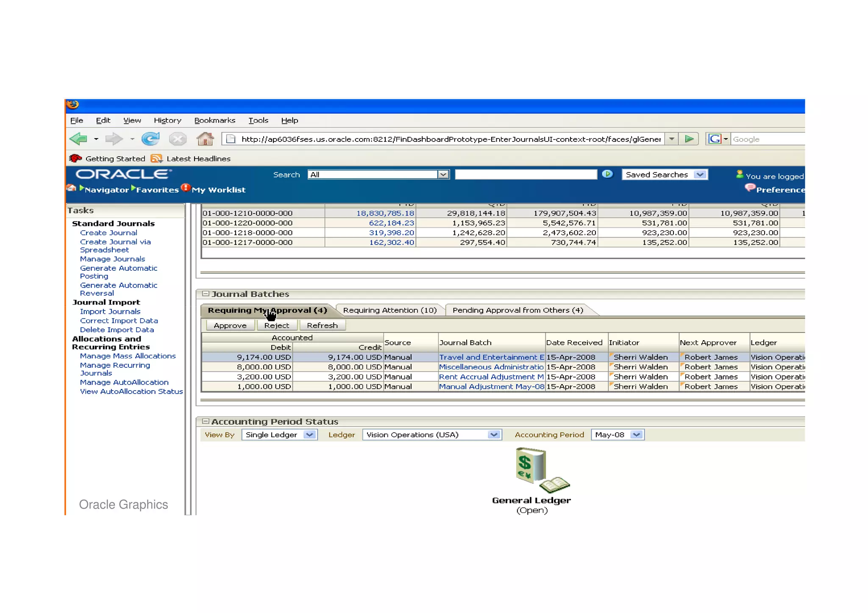
Task: Open the Bookmarks menu
Action: [x=214, y=120]
